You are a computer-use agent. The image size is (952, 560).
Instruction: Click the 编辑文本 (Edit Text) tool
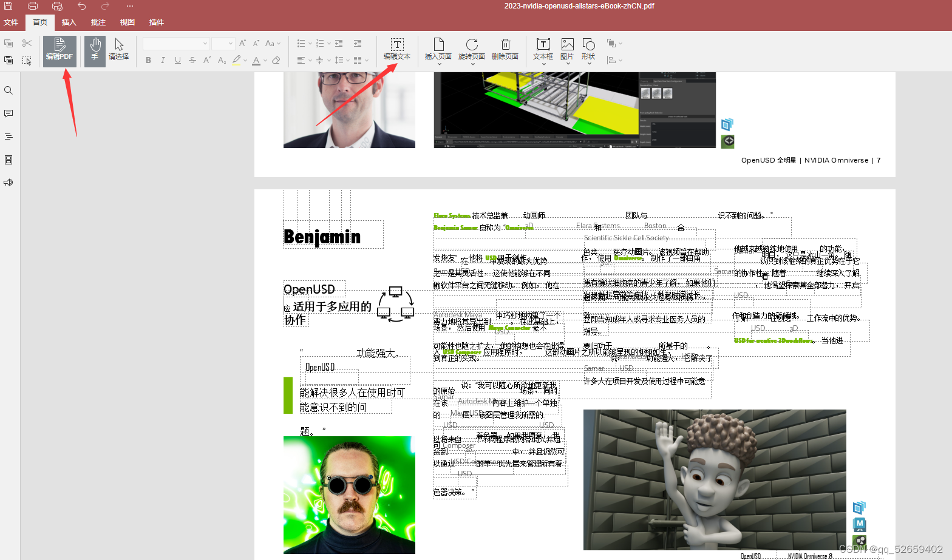(x=397, y=49)
